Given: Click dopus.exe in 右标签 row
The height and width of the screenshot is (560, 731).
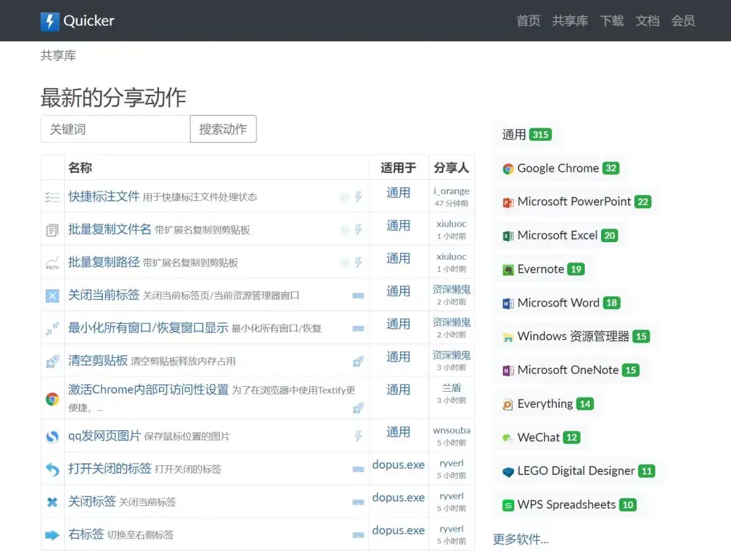Looking at the screenshot, I should coord(399,531).
